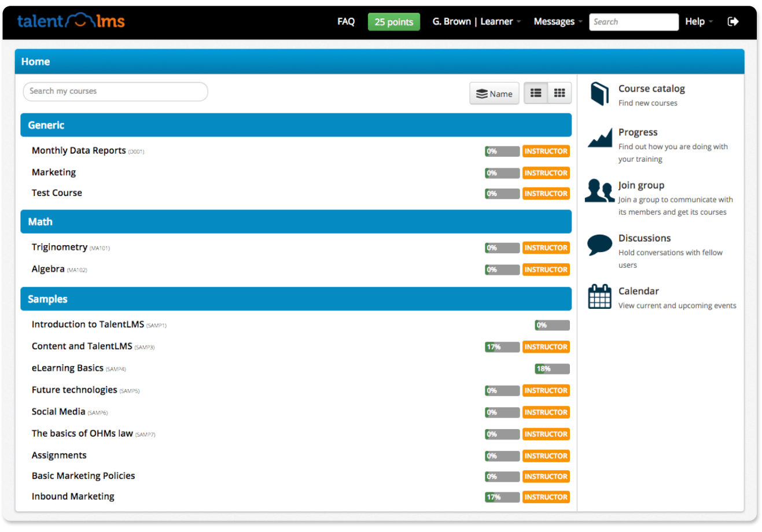The height and width of the screenshot is (532, 762).
Task: Open the G. Brown Learner dropdown
Action: click(x=476, y=21)
